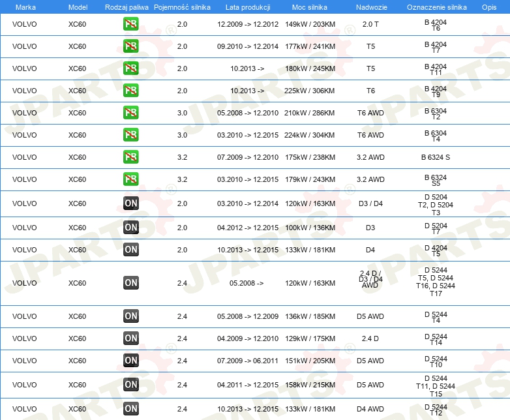The width and height of the screenshot is (510, 420).
Task: Click the petrol icon in the 225kW / 306KM row
Action: click(x=130, y=91)
